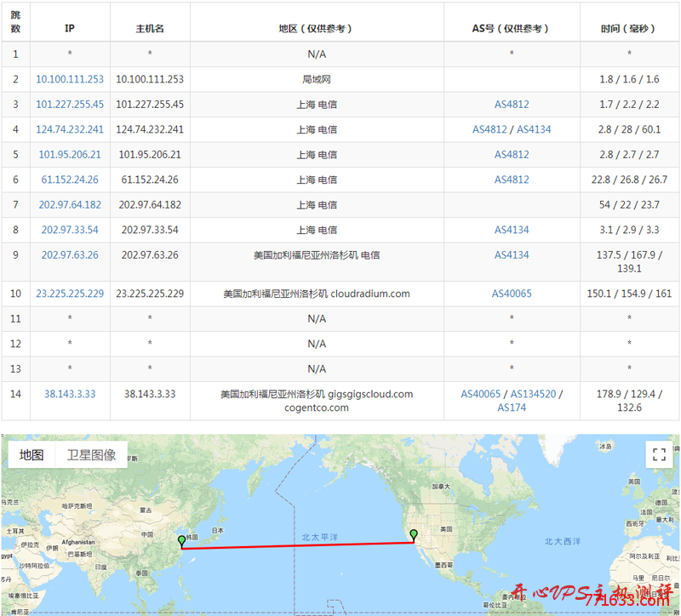
Task: Open AS40065 link on hop 10
Action: 513,293
